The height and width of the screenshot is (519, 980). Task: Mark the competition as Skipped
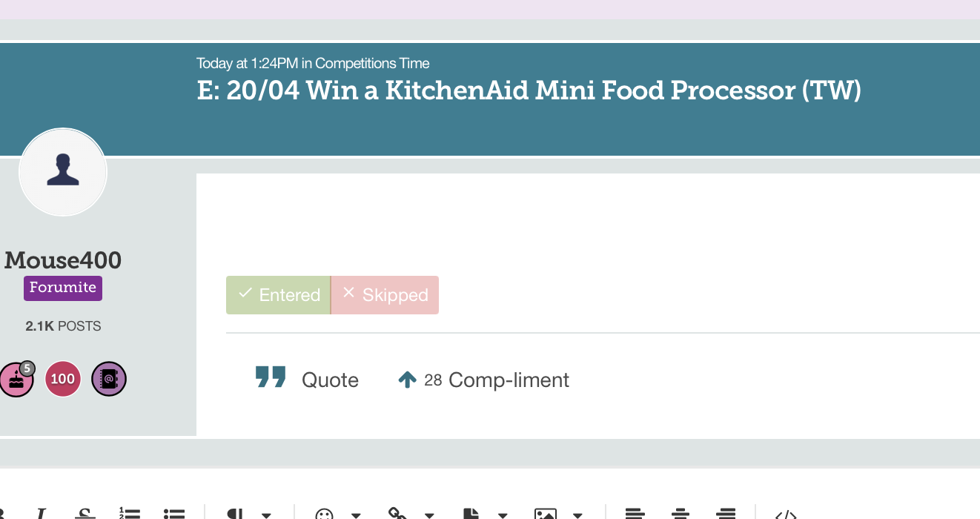(385, 295)
